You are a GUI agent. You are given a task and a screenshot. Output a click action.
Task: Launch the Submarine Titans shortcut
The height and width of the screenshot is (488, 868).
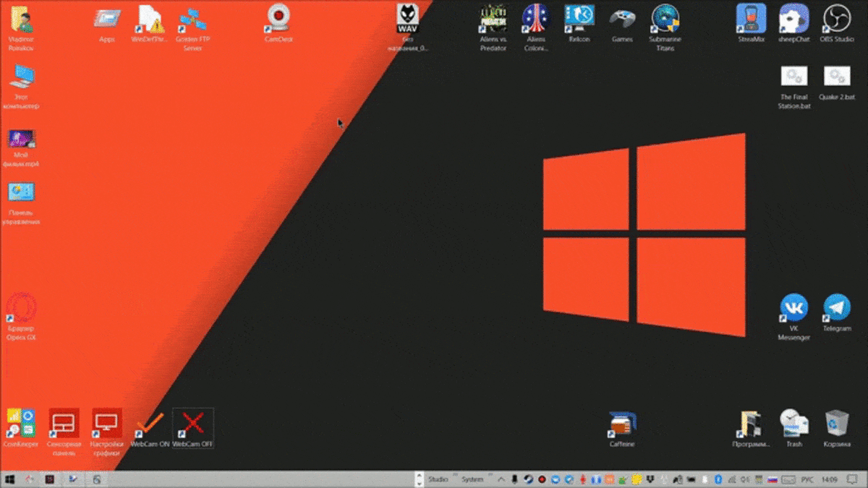(x=665, y=29)
